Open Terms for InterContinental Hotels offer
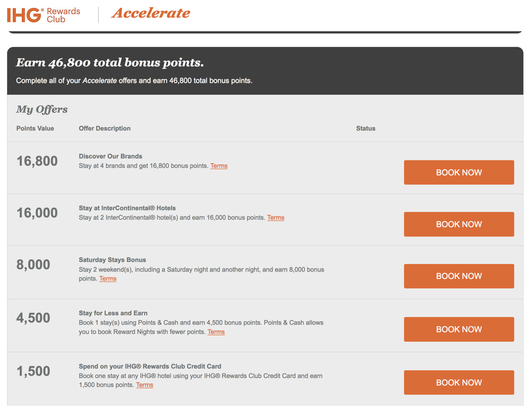This screenshot has width=532, height=414. coord(276,218)
